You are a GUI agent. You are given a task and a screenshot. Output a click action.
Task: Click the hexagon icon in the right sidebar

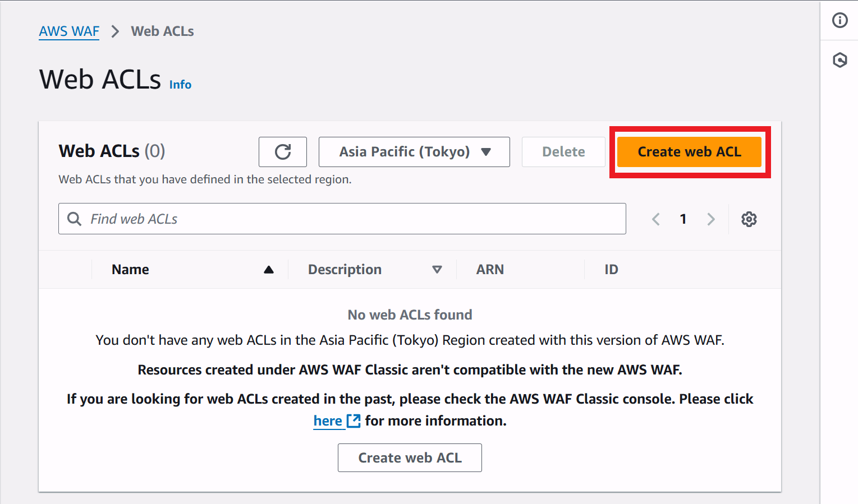pyautogui.click(x=840, y=60)
